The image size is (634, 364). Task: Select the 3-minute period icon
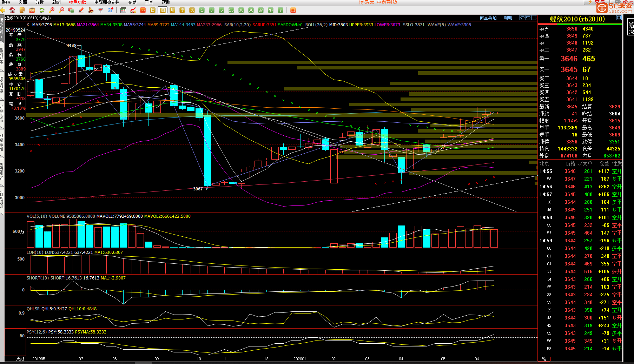pyautogui.click(x=212, y=10)
